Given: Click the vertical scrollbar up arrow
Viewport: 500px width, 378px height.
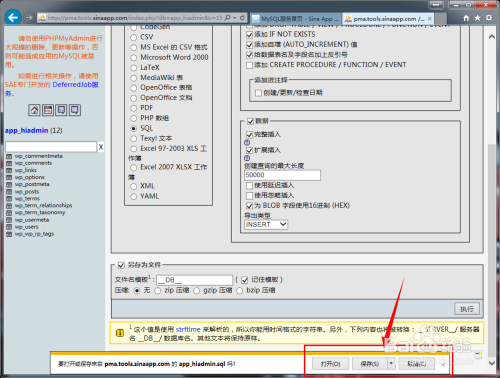Looking at the screenshot, I should [491, 37].
